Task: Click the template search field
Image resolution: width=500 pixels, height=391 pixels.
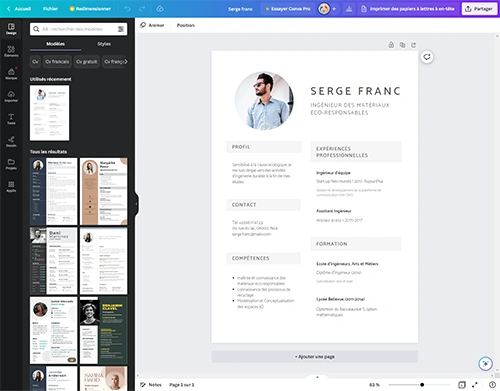Action: (x=79, y=29)
